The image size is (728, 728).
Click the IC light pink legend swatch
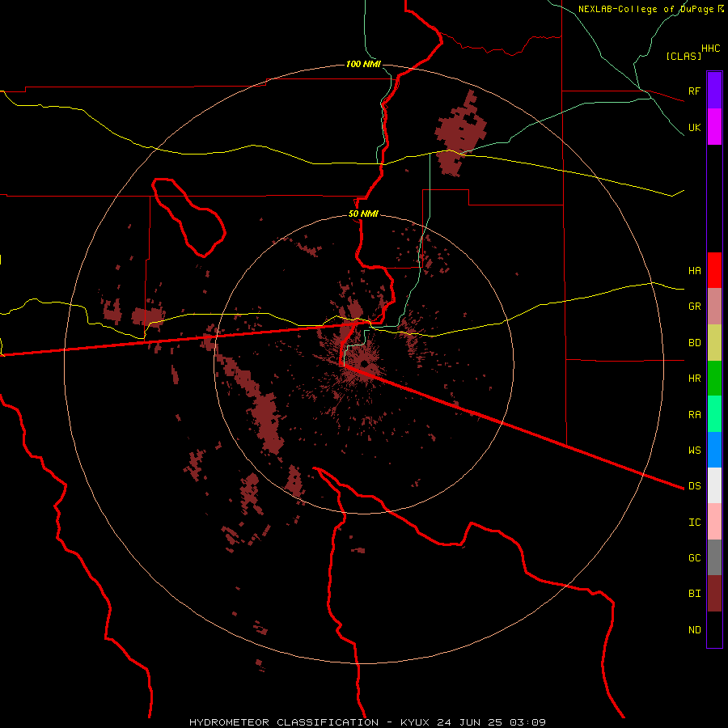point(714,522)
